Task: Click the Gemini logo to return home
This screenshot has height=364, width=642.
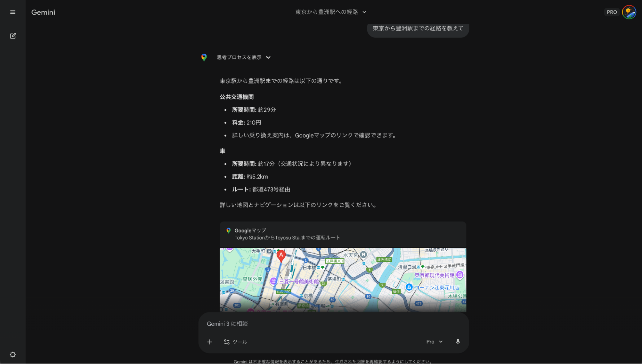Action: [43, 12]
